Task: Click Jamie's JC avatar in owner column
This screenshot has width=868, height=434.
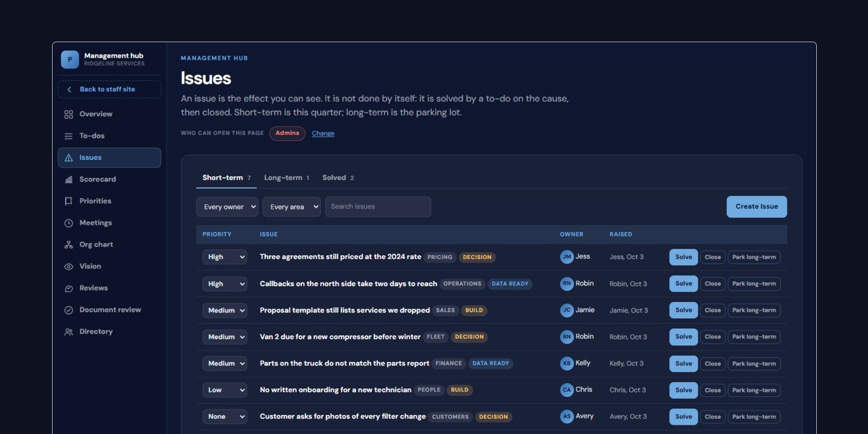Action: tap(567, 310)
